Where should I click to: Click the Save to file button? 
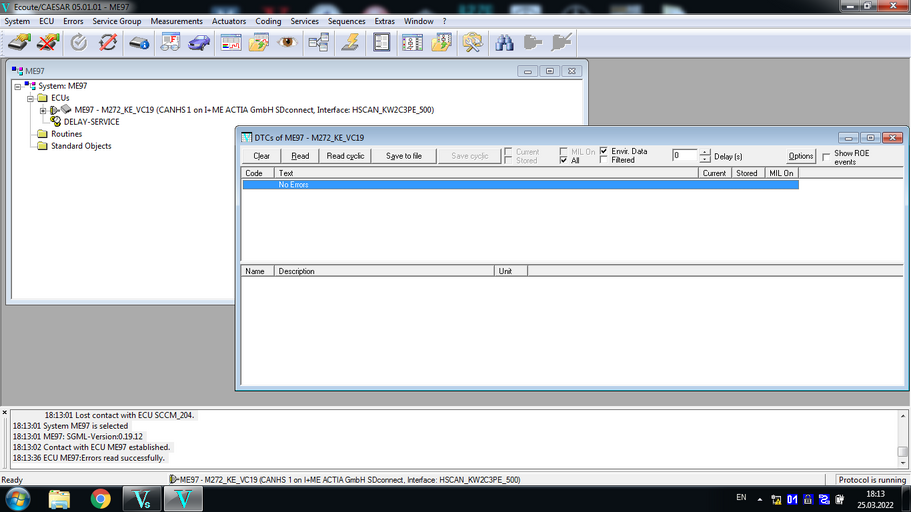[x=404, y=156]
